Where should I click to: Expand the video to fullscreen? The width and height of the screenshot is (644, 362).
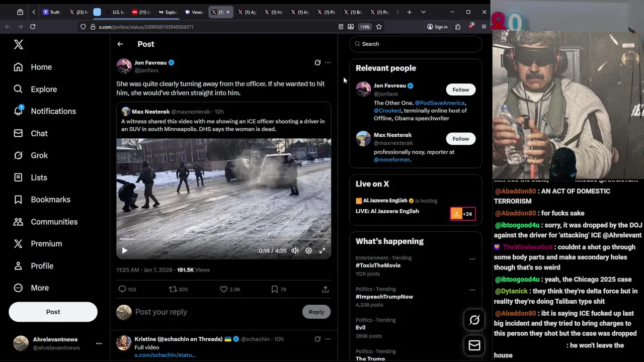point(323,250)
